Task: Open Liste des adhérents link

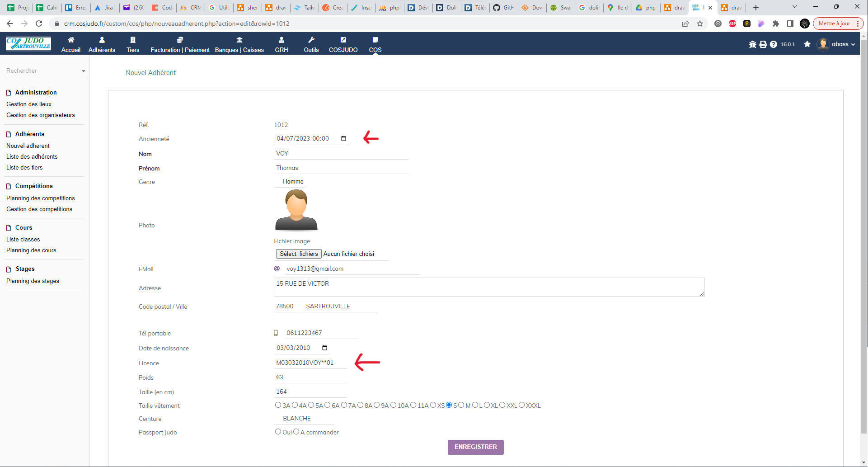Action: [32, 156]
